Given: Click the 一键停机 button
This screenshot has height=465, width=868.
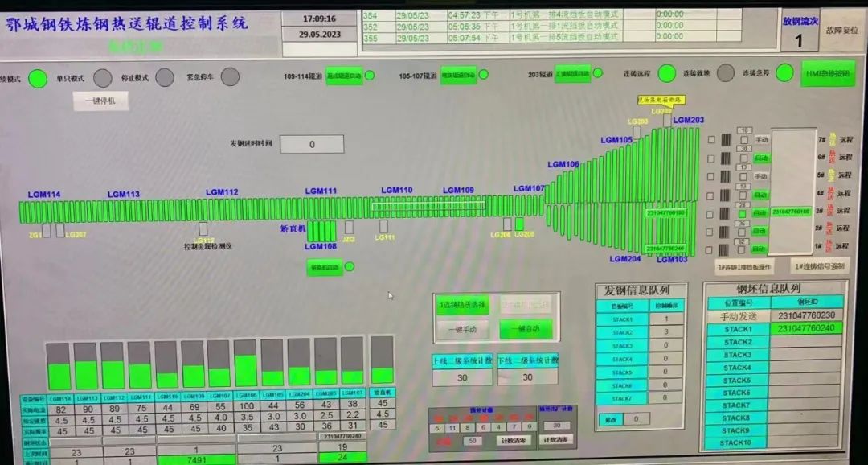Looking at the screenshot, I should [x=100, y=101].
